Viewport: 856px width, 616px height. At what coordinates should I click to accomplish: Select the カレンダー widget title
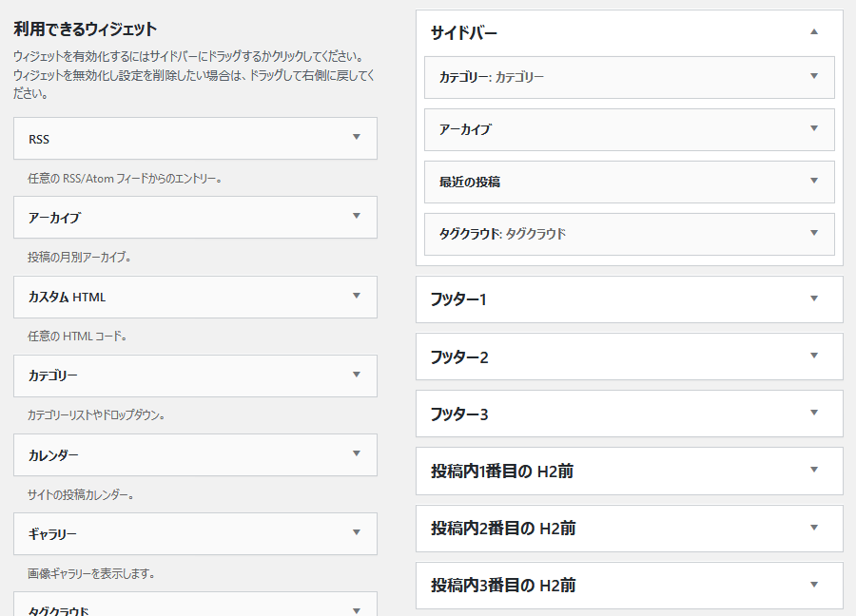tap(53, 455)
